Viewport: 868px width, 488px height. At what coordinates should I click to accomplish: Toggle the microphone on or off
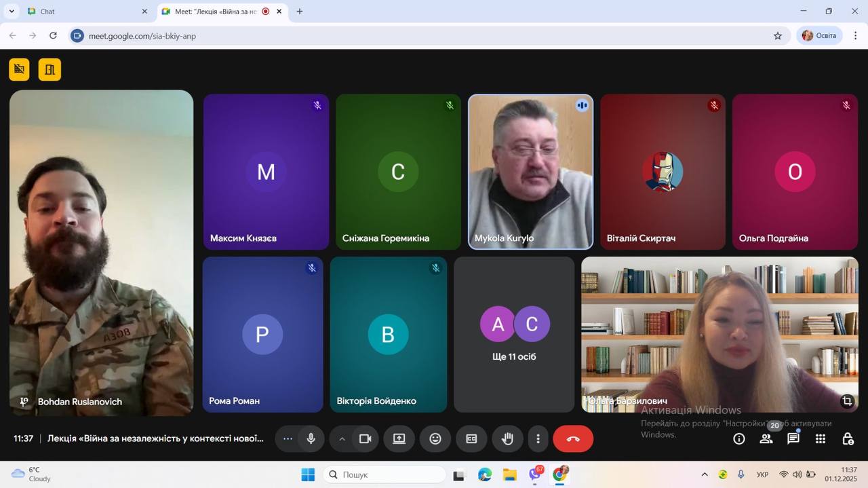pyautogui.click(x=311, y=439)
